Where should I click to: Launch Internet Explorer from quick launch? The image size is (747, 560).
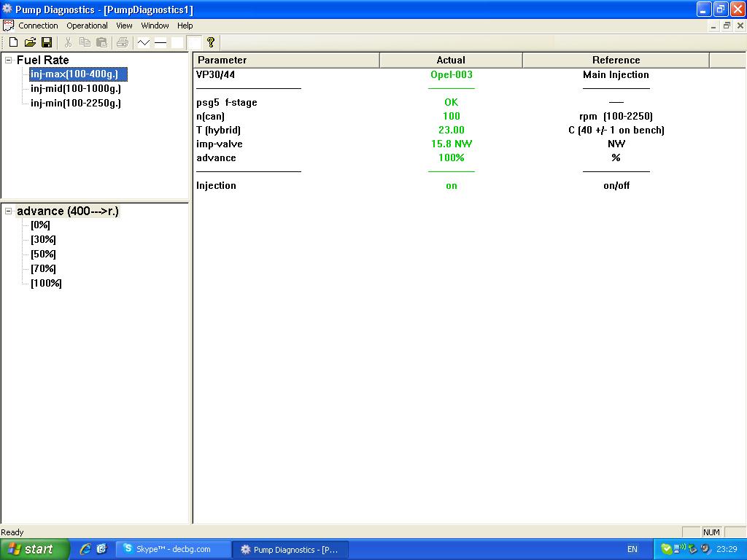click(85, 549)
